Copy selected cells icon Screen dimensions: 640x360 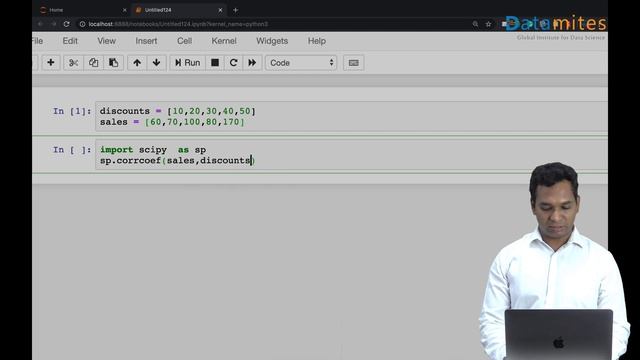tap(93, 62)
